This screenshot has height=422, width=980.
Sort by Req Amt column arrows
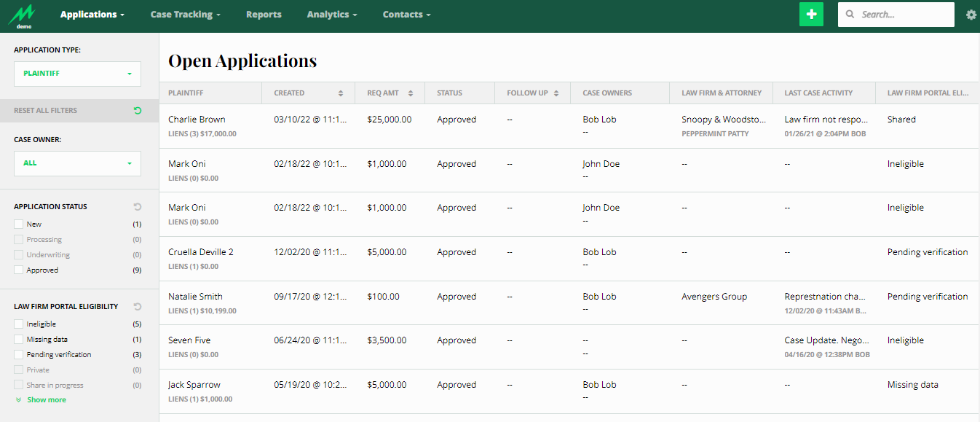coord(411,93)
